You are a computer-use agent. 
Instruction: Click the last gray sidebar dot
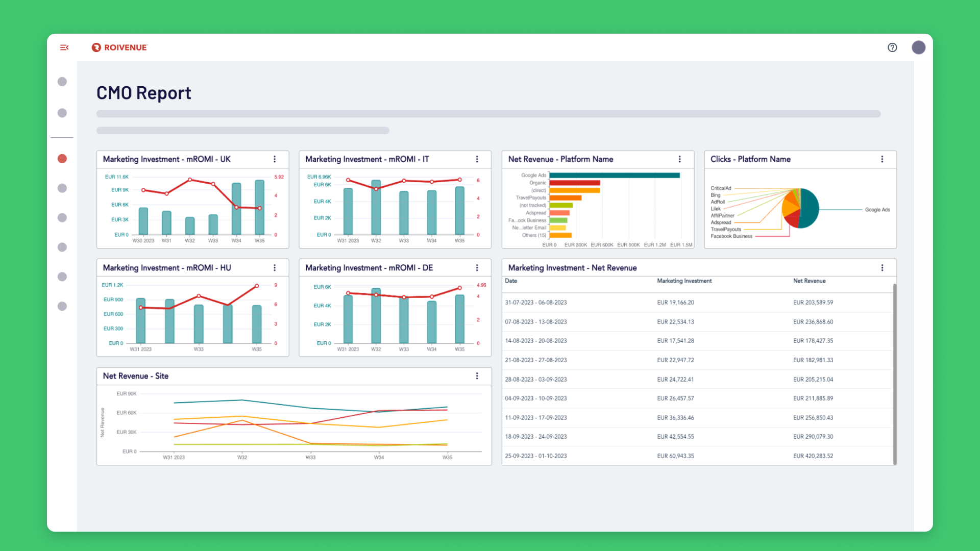[x=62, y=306]
